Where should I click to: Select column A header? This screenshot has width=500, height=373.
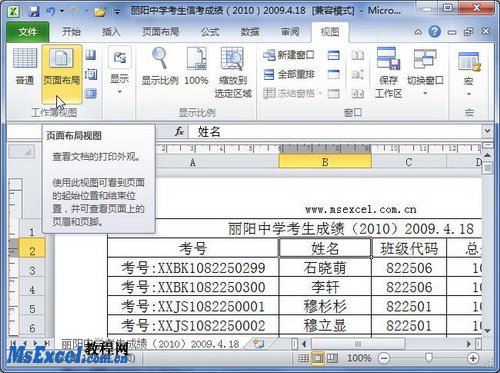pyautogui.click(x=193, y=162)
